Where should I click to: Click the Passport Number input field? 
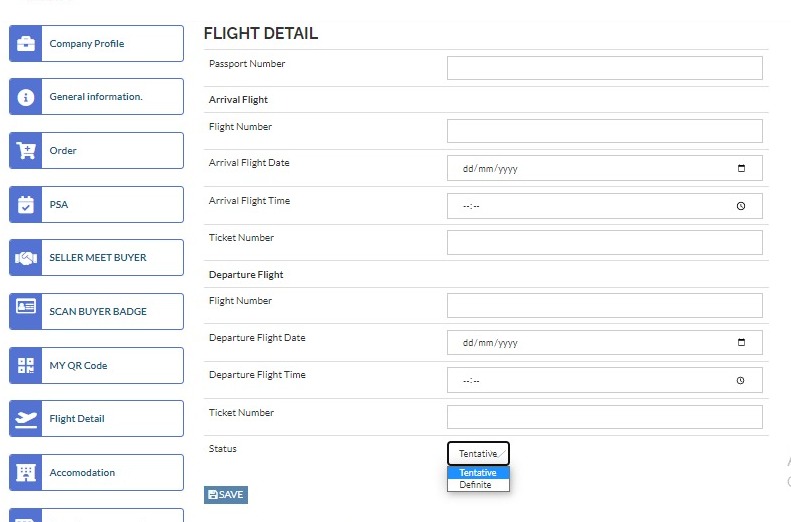(x=604, y=68)
